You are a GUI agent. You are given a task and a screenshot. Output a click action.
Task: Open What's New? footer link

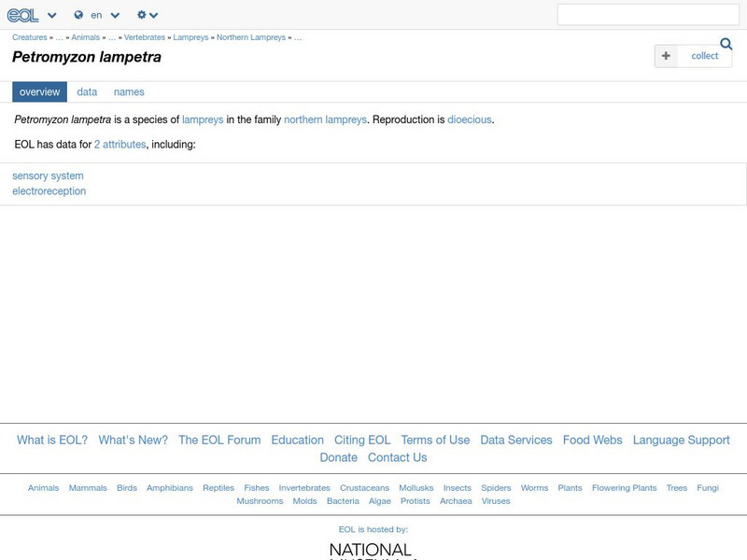[x=133, y=440]
